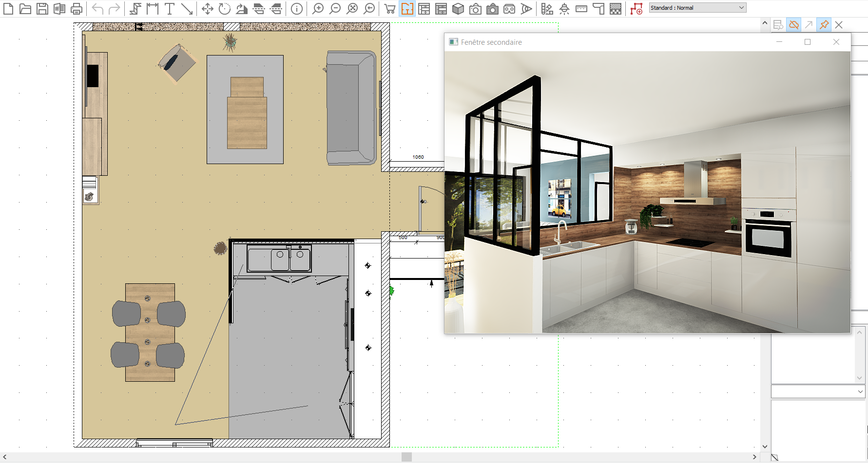
Task: Click the Save floppy disk icon
Action: tap(42, 8)
